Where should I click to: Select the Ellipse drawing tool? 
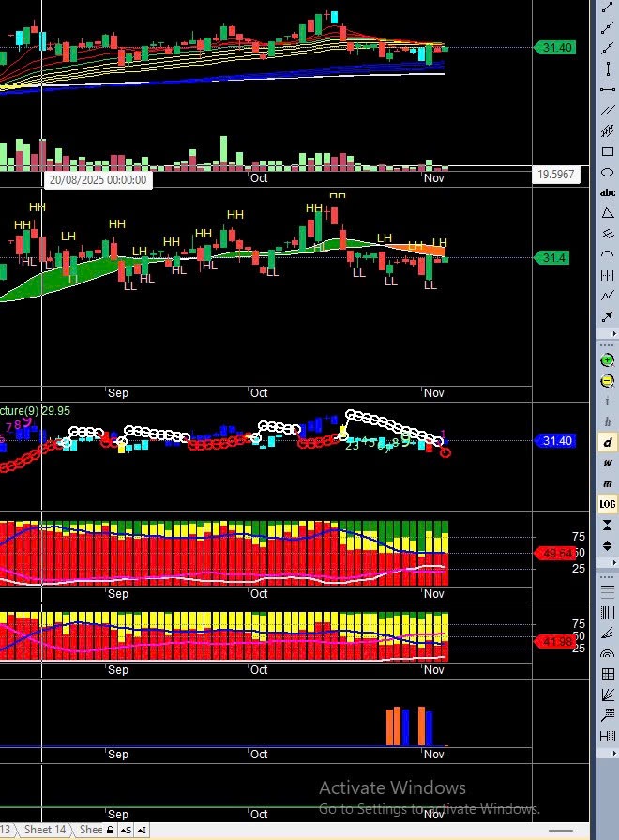click(607, 172)
